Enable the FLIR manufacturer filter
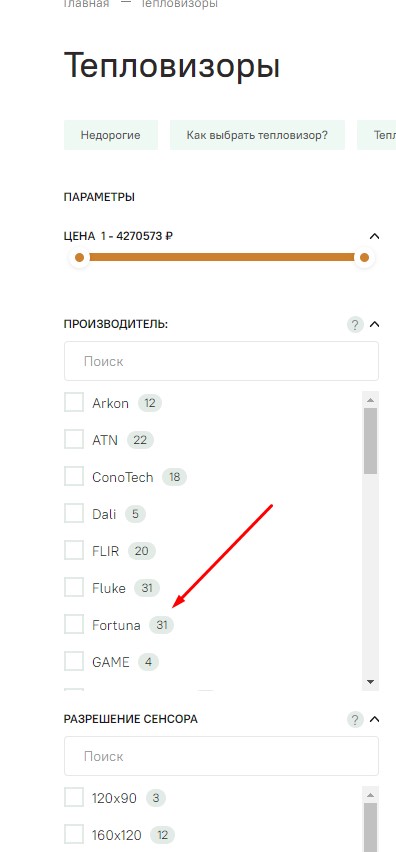The height and width of the screenshot is (852, 396). tap(74, 550)
